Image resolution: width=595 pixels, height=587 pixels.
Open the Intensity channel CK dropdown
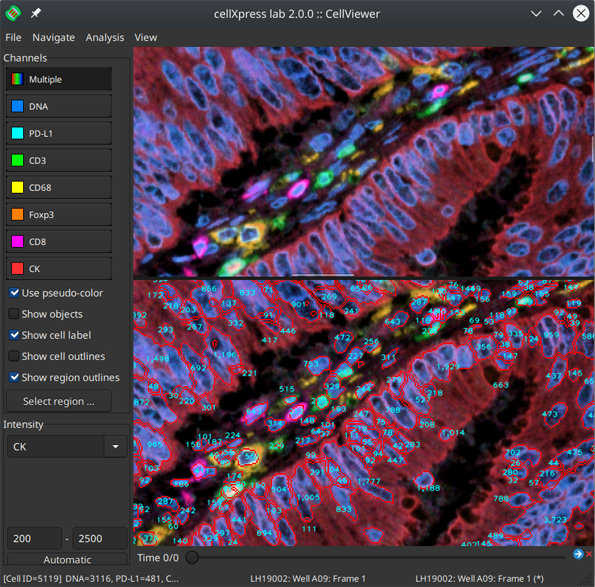pos(67,447)
